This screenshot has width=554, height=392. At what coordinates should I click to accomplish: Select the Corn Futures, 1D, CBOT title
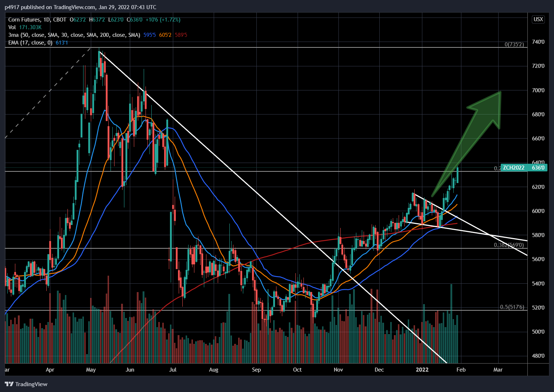[37, 20]
